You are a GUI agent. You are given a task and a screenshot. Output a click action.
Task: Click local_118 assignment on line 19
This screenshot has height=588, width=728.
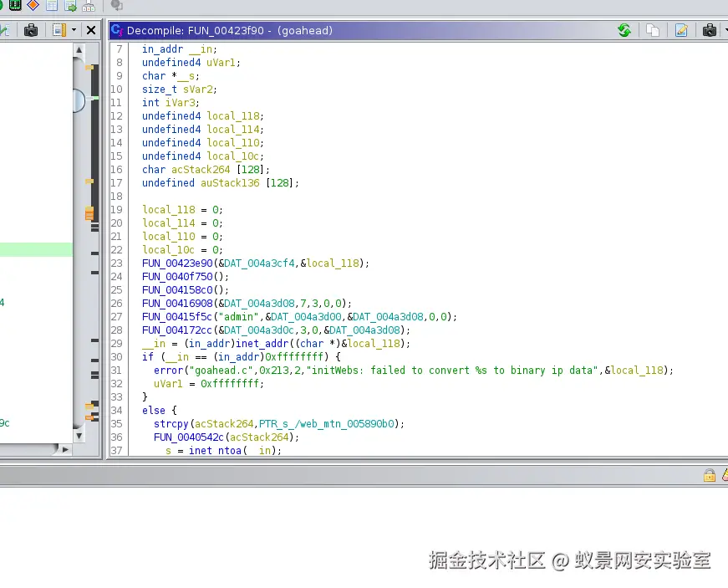[169, 210]
